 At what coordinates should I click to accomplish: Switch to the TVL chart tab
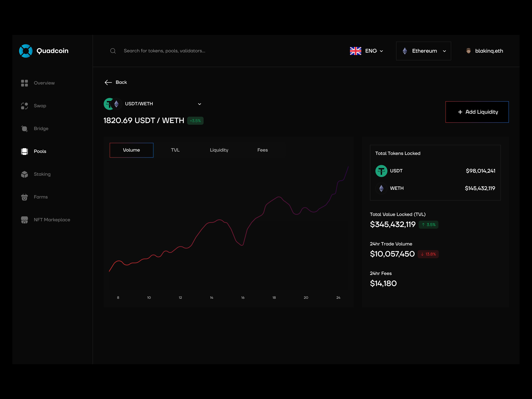tap(175, 150)
